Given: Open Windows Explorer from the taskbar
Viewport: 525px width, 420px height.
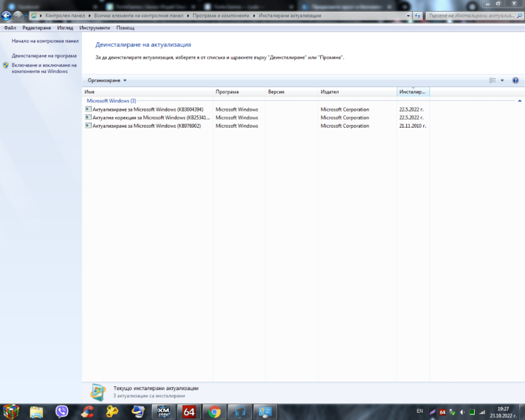Looking at the screenshot, I should pyautogui.click(x=36, y=412).
